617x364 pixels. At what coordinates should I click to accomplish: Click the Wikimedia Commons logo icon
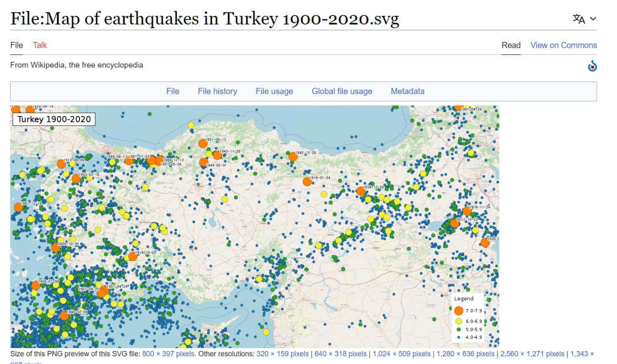[592, 67]
